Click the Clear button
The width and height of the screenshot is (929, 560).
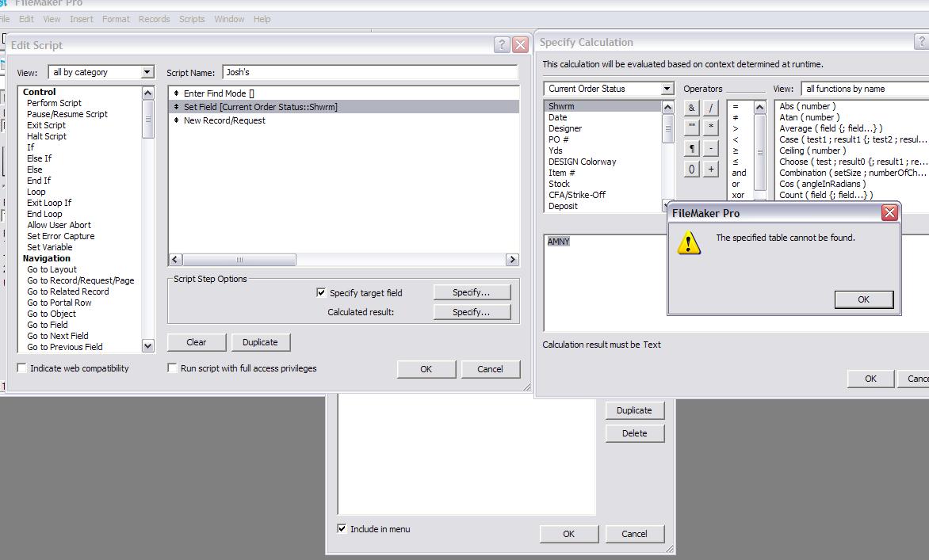(x=197, y=342)
